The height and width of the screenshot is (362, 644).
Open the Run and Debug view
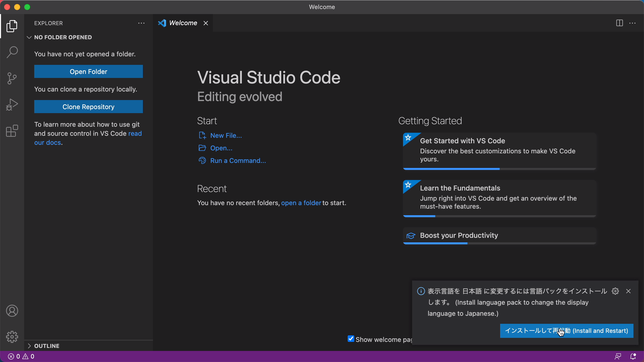point(12,105)
